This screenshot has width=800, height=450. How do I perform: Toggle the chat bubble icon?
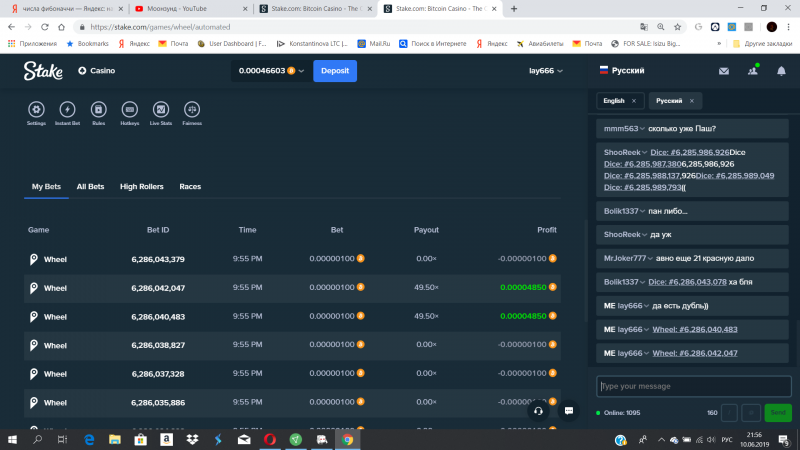[569, 411]
